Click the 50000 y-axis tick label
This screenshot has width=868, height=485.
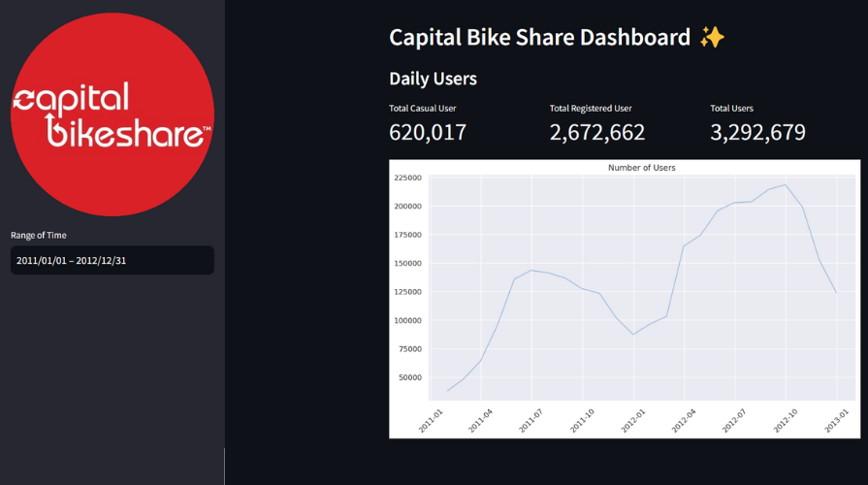tap(410, 377)
